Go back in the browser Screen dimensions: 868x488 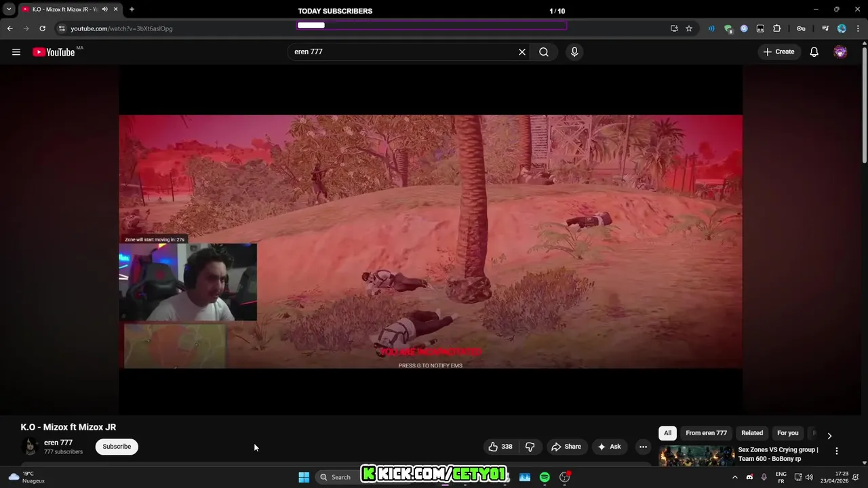(x=9, y=28)
